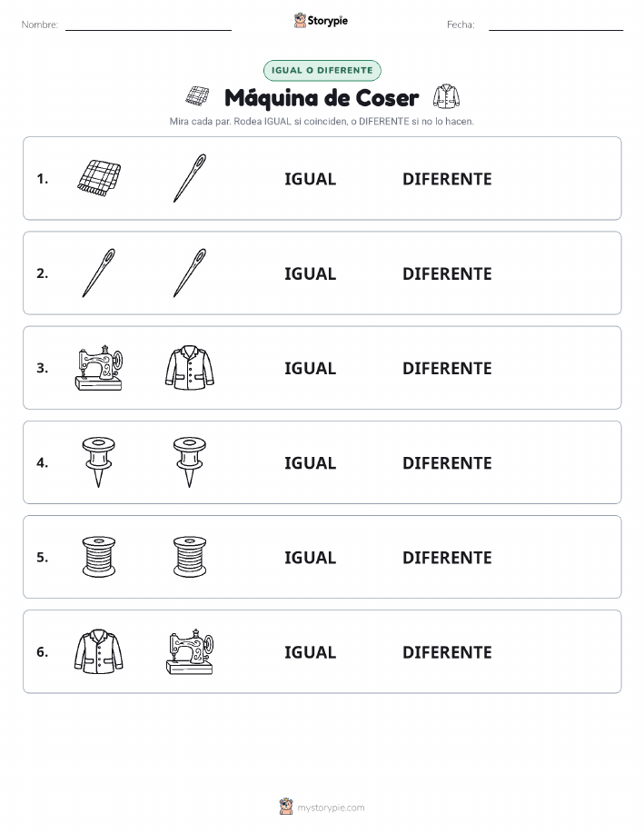Click the jacket icon in row 6
The height and width of the screenshot is (833, 644).
pos(99,651)
